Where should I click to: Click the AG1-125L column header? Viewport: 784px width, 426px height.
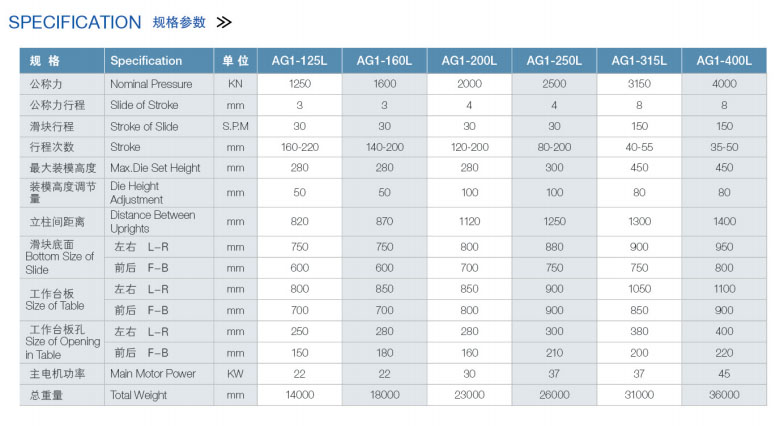(299, 60)
